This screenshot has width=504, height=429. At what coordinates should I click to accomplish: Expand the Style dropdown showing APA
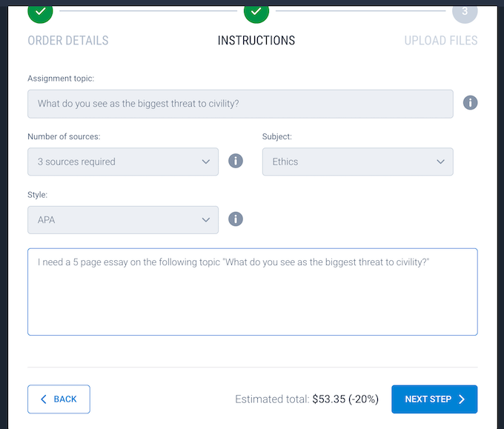pos(123,219)
